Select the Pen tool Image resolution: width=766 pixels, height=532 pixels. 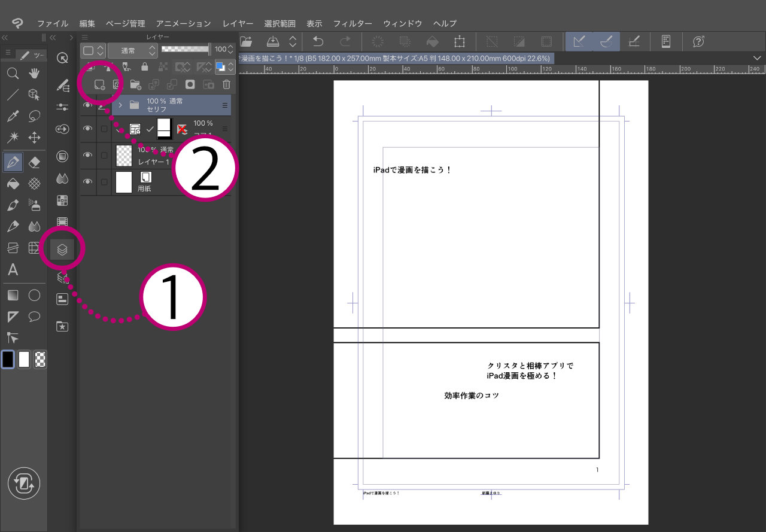13,162
